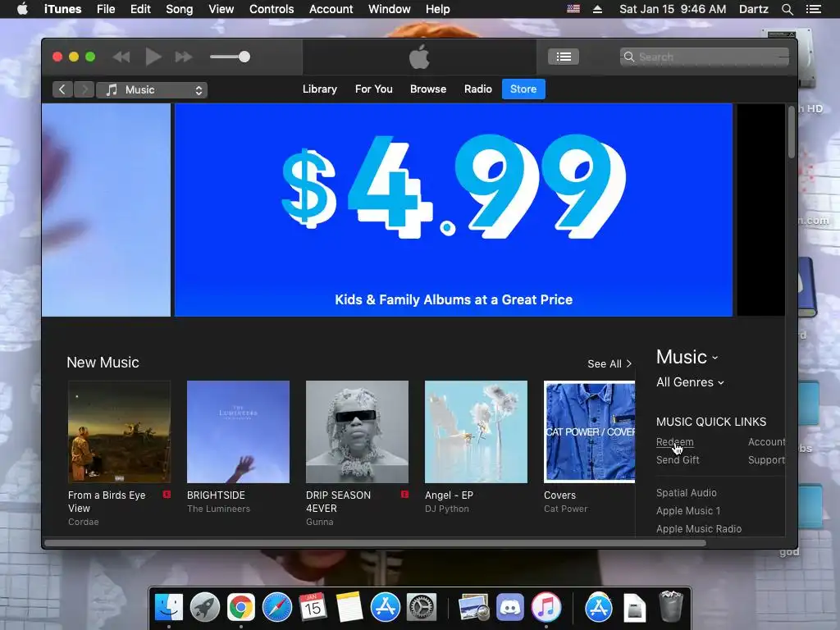Click the Spotlight search magnifier icon
The image size is (840, 630).
coord(787,9)
